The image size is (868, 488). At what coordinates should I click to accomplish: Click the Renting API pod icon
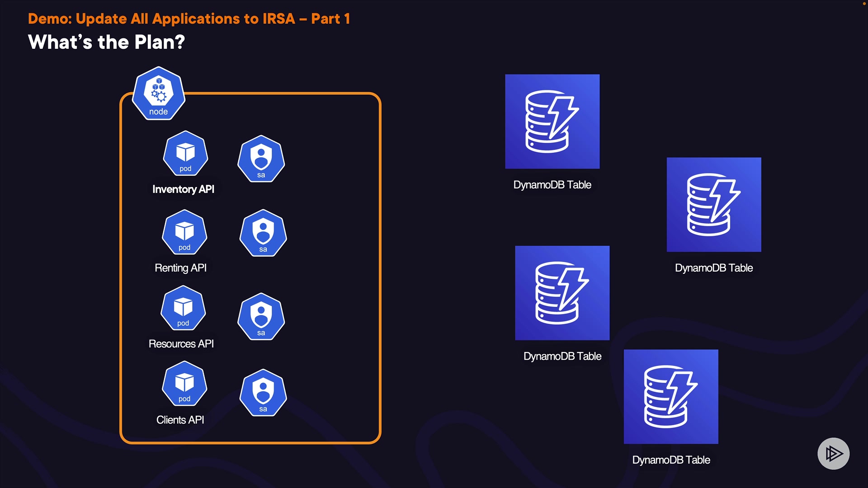coord(184,232)
